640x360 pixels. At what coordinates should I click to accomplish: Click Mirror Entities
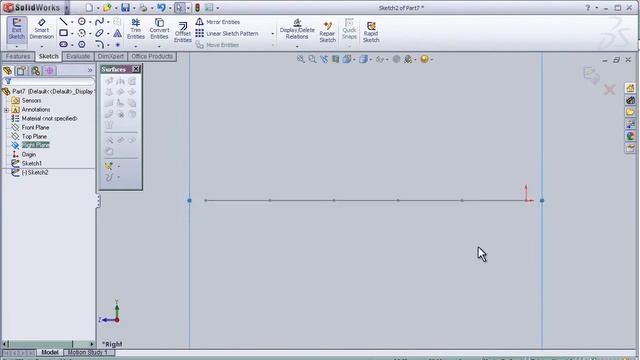218,22
